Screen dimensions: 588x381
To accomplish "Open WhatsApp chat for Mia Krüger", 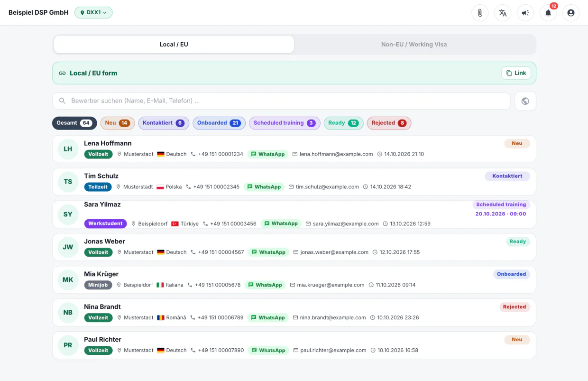I will [x=265, y=285].
